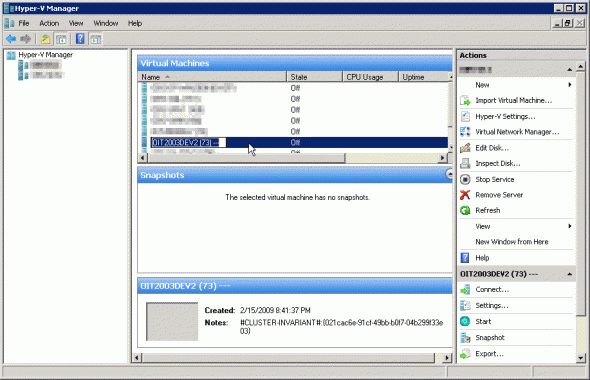Click details pane scroll left arrow
The height and width of the screenshot is (380, 590).
(x=137, y=357)
